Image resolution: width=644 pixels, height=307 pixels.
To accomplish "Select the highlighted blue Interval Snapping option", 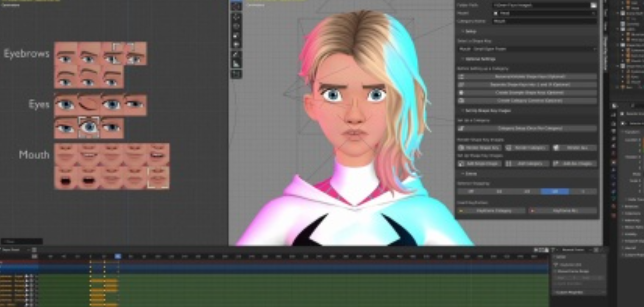I will (x=555, y=192).
